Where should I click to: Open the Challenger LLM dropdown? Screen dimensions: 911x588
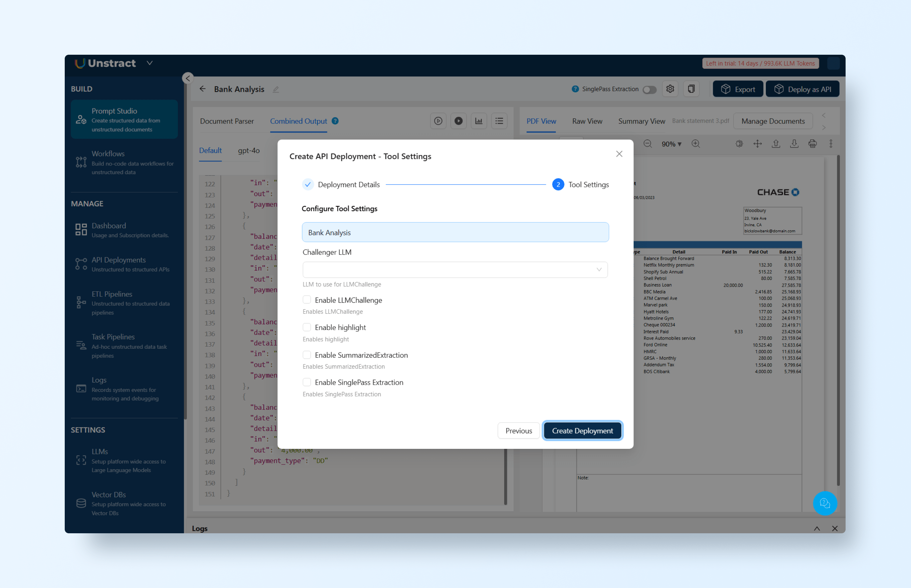(455, 270)
